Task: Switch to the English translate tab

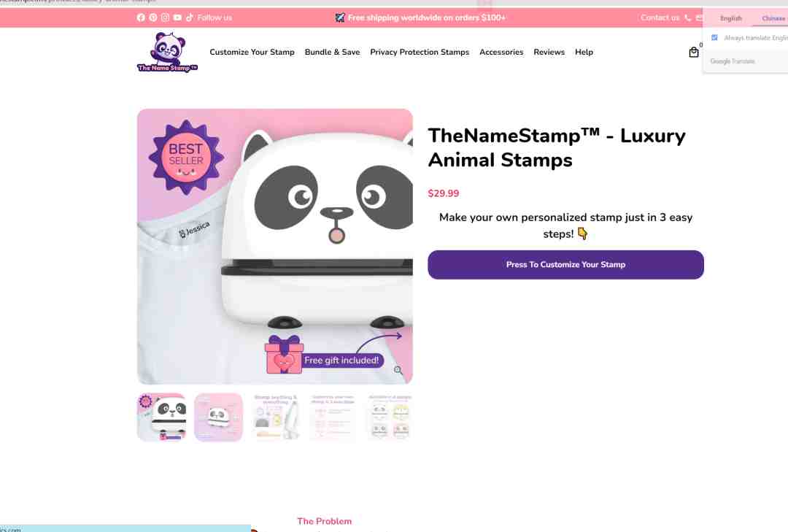Action: tap(730, 18)
